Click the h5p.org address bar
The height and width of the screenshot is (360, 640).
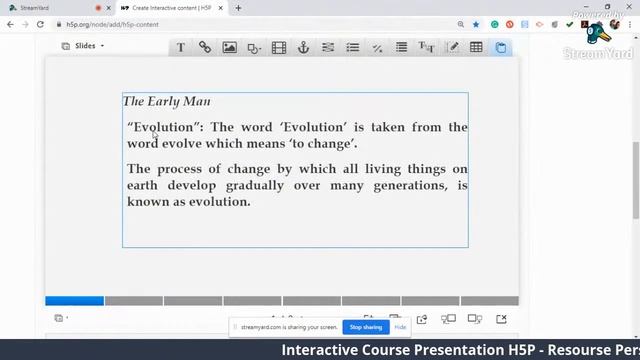pos(257,24)
